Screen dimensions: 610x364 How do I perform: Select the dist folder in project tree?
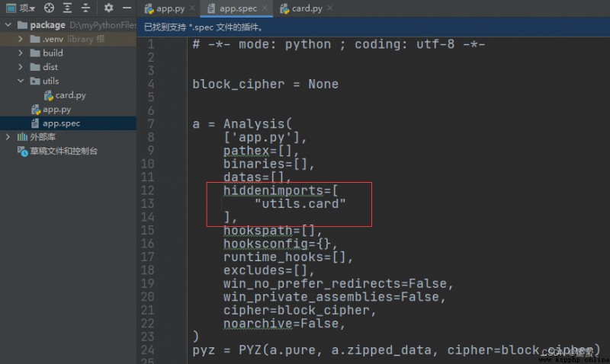[x=68, y=67]
